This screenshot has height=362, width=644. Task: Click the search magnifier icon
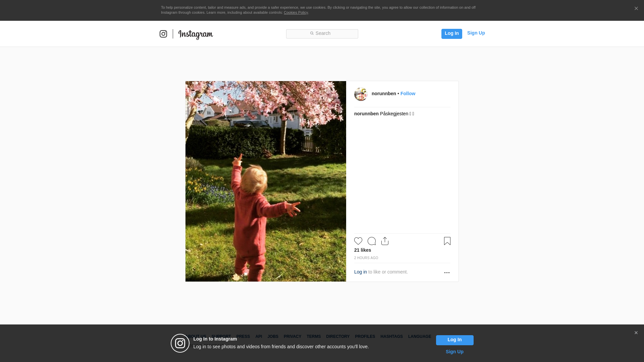[312, 33]
